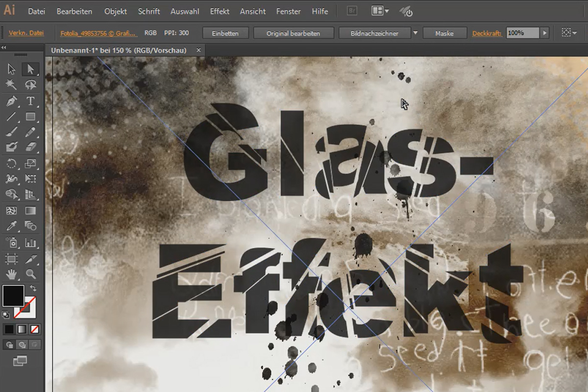
Task: Select the Paintbrush tool
Action: [12, 132]
